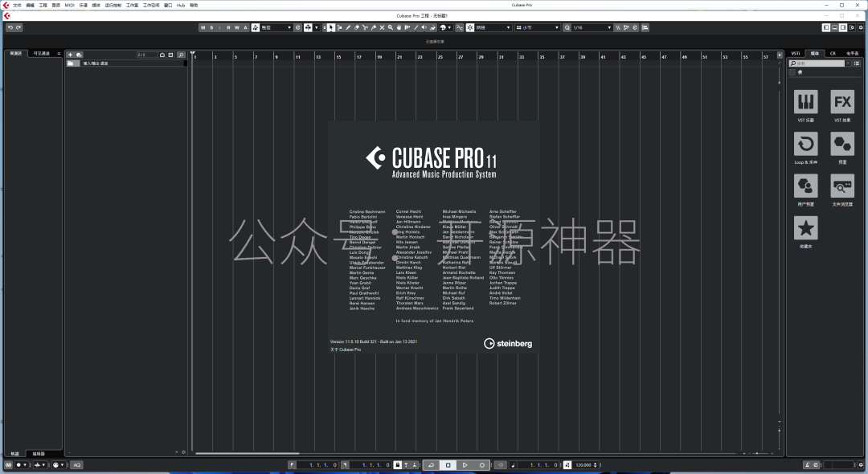The image size is (868, 474).
Task: Click the Stop button in transport
Action: [448, 465]
